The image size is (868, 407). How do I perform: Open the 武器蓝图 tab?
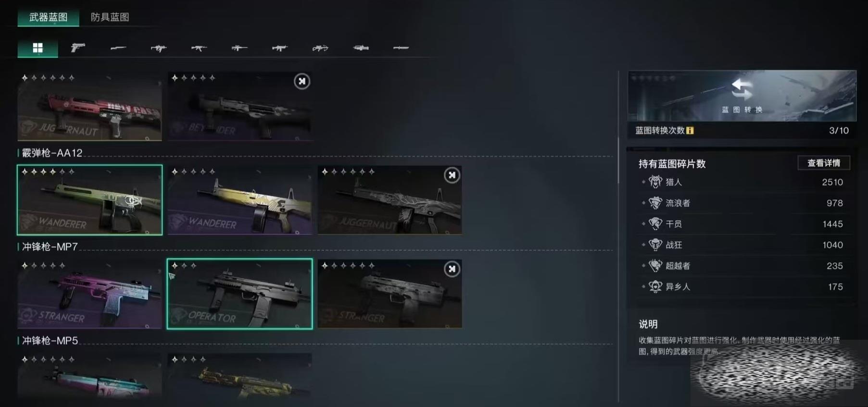point(48,17)
